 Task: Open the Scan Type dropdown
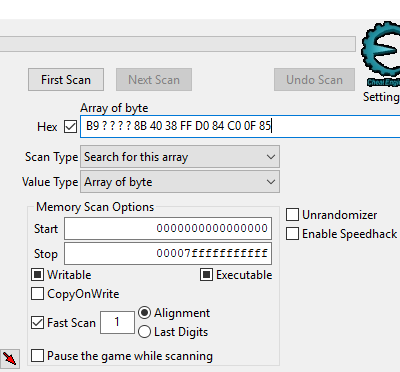[x=180, y=157]
